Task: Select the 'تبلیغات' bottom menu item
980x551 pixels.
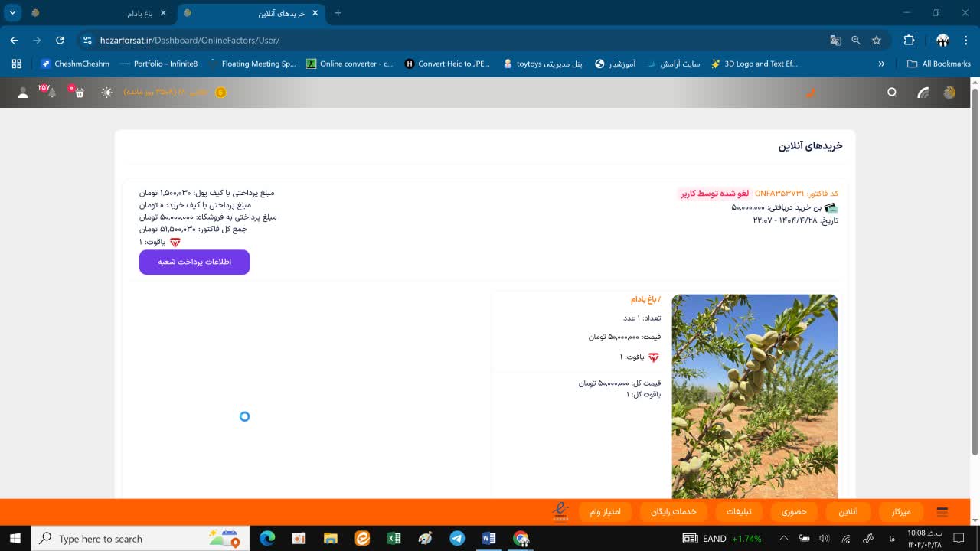Action: coord(739,512)
